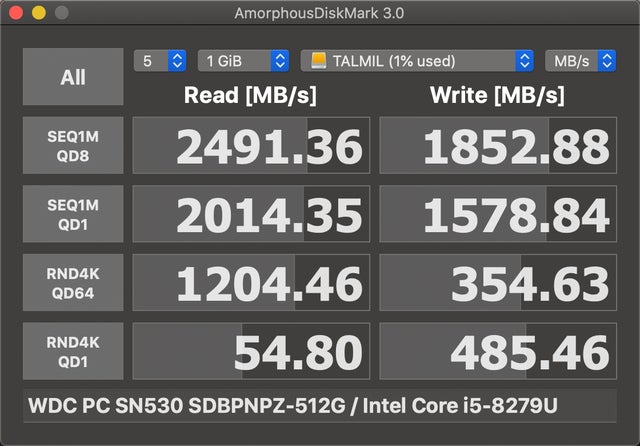
Task: Open the test count dropdown showing 5
Action: coord(160,61)
